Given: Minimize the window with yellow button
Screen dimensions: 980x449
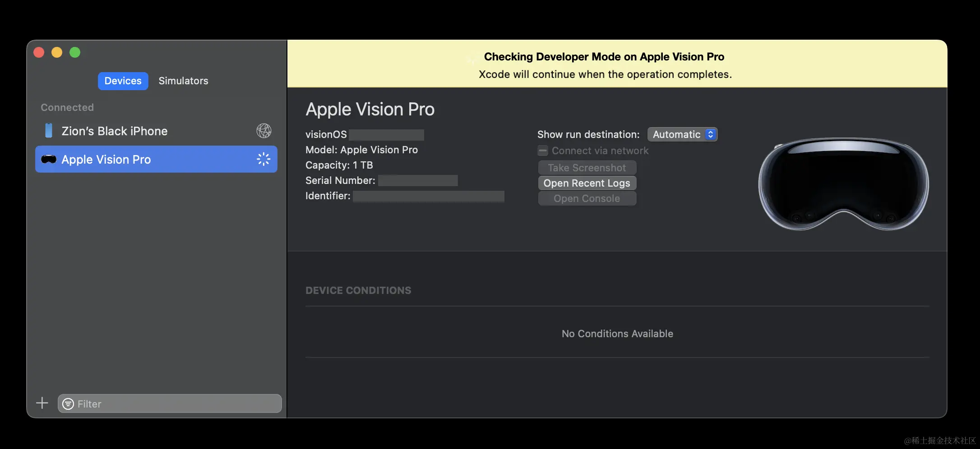Looking at the screenshot, I should (57, 52).
